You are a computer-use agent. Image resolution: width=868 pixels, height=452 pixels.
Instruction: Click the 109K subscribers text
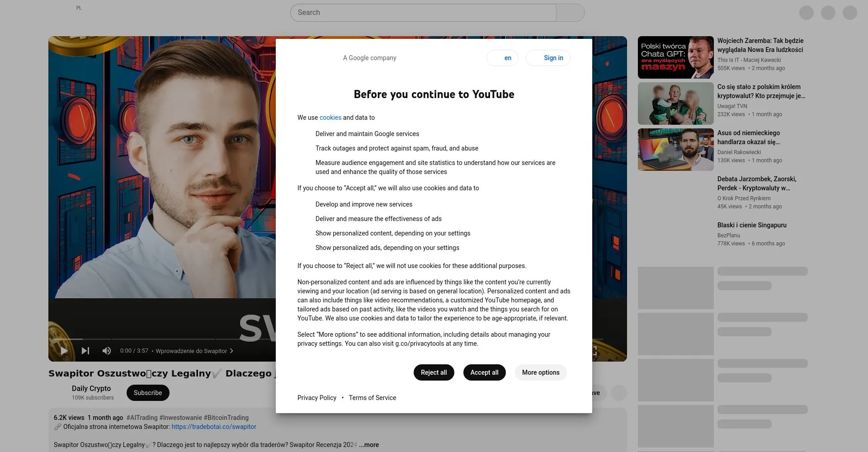pyautogui.click(x=93, y=398)
